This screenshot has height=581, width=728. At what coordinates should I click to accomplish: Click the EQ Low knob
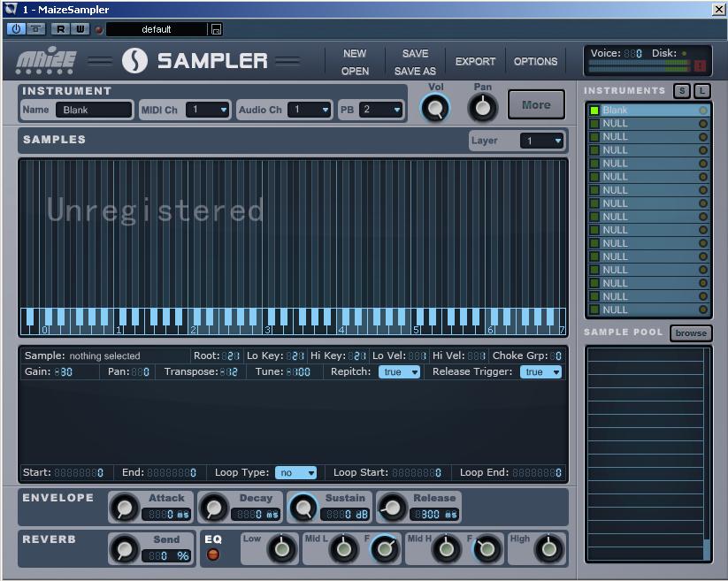pos(282,549)
